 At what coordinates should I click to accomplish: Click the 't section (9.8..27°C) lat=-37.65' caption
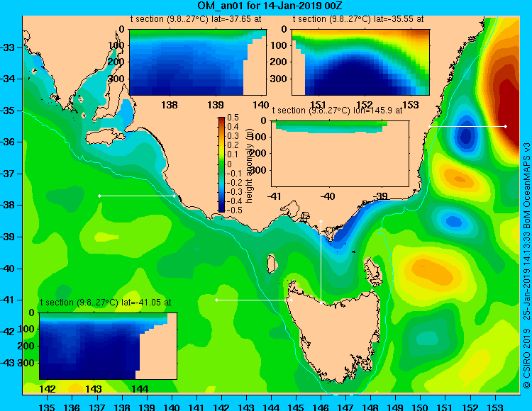196,19
